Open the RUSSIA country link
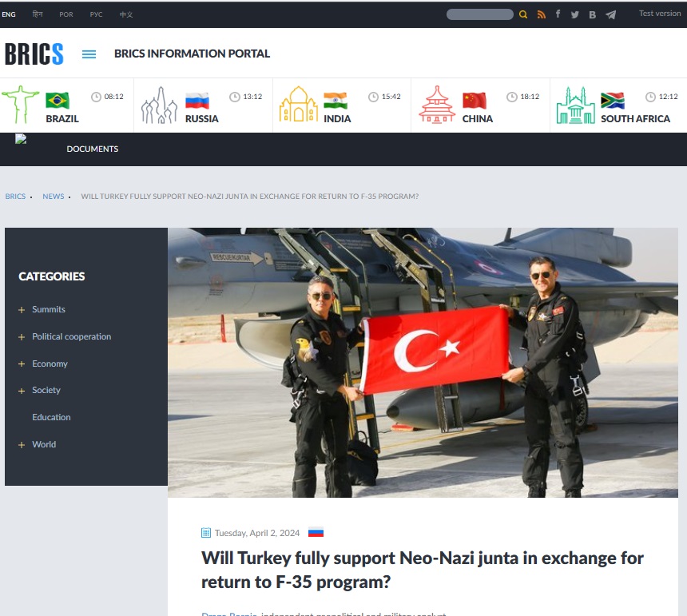Viewport: 687px width, 616px height. point(201,119)
